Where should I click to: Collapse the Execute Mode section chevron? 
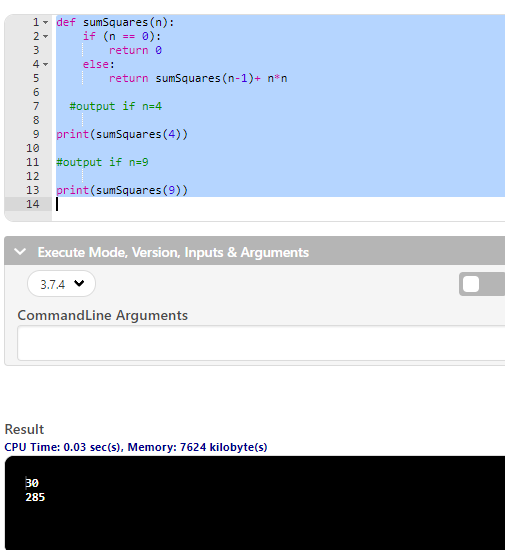[20, 251]
